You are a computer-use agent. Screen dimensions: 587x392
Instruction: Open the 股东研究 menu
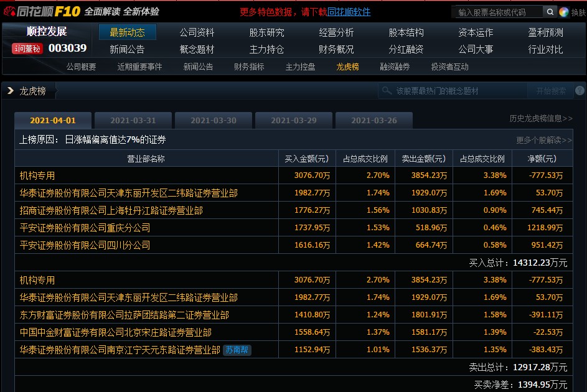pyautogui.click(x=267, y=32)
